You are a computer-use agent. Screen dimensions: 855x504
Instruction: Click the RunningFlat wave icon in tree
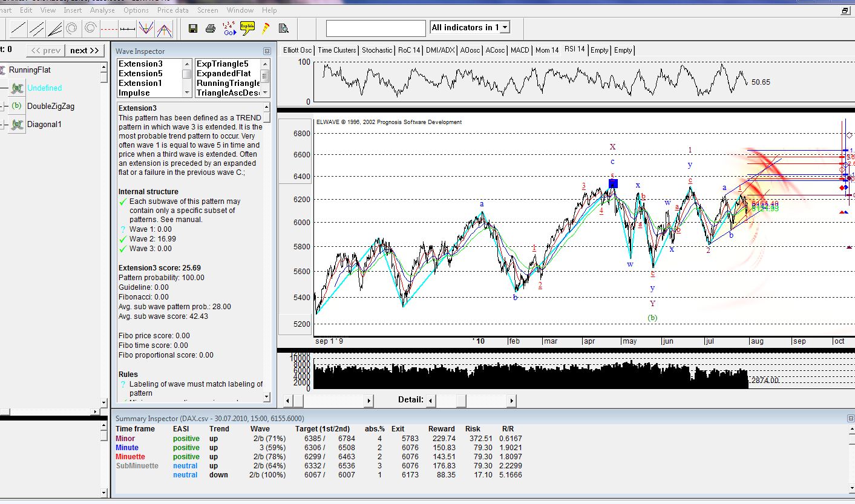(x=3, y=70)
